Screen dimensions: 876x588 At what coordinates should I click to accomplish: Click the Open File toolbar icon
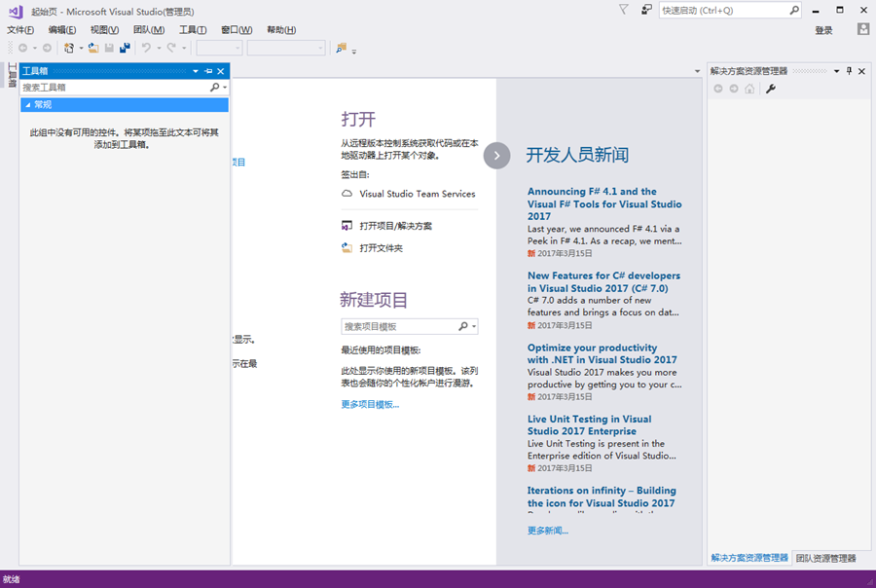pyautogui.click(x=92, y=48)
